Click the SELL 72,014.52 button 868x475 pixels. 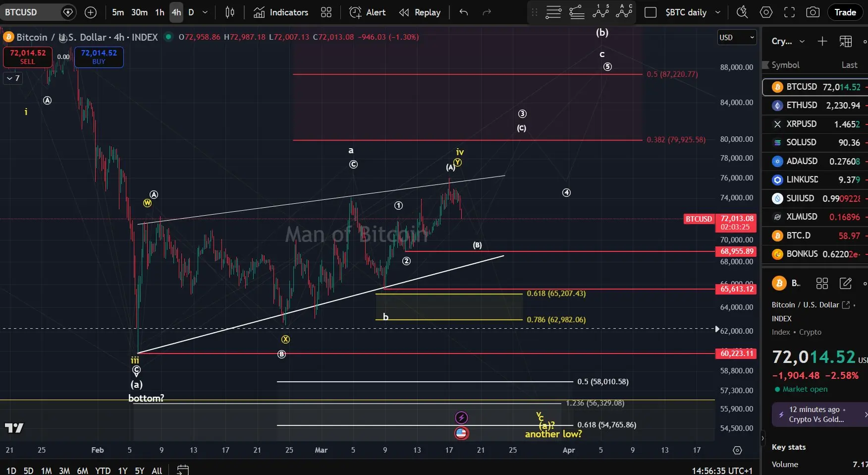pyautogui.click(x=28, y=57)
